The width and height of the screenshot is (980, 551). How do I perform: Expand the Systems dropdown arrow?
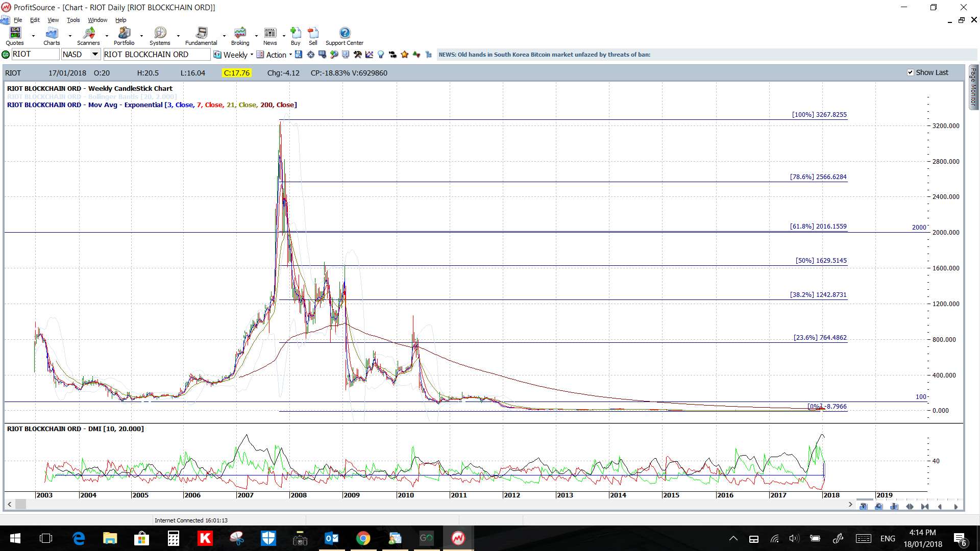coord(178,36)
